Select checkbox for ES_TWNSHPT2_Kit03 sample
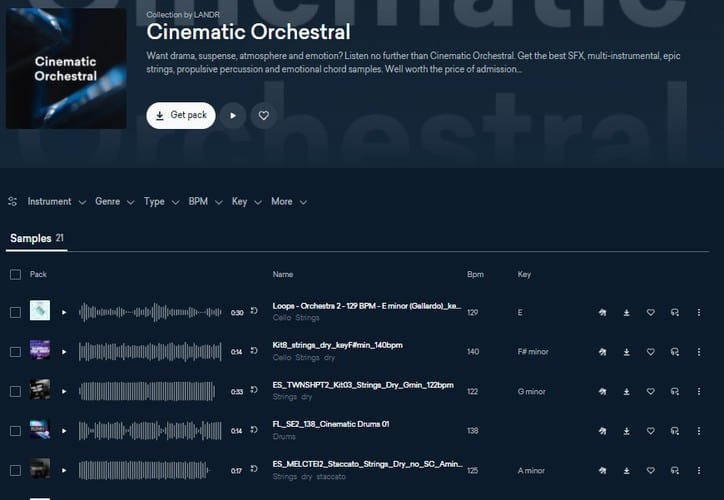The width and height of the screenshot is (724, 500). [x=15, y=392]
